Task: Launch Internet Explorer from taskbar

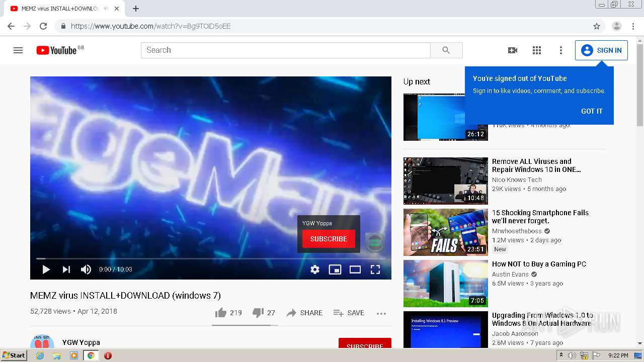Action: pyautogui.click(x=40, y=355)
